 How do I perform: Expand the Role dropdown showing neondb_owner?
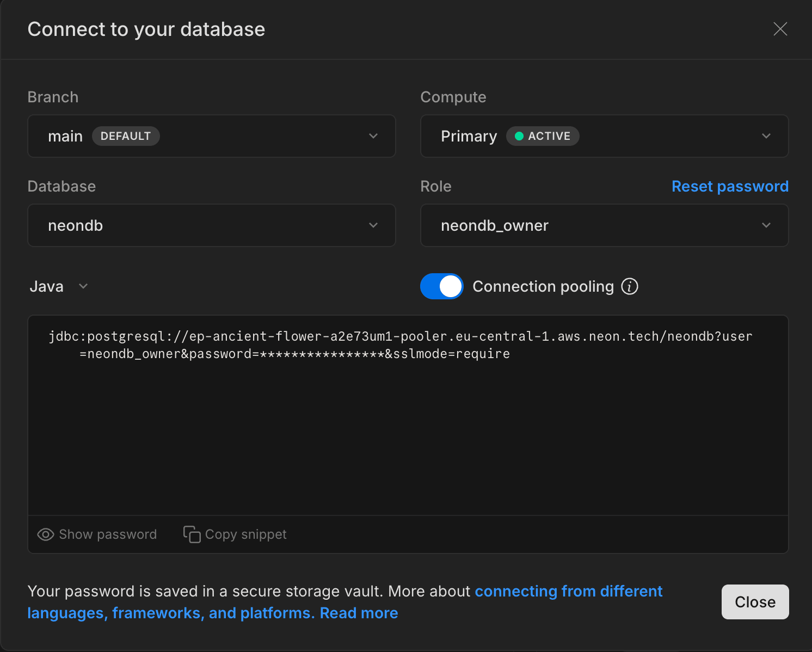[604, 225]
